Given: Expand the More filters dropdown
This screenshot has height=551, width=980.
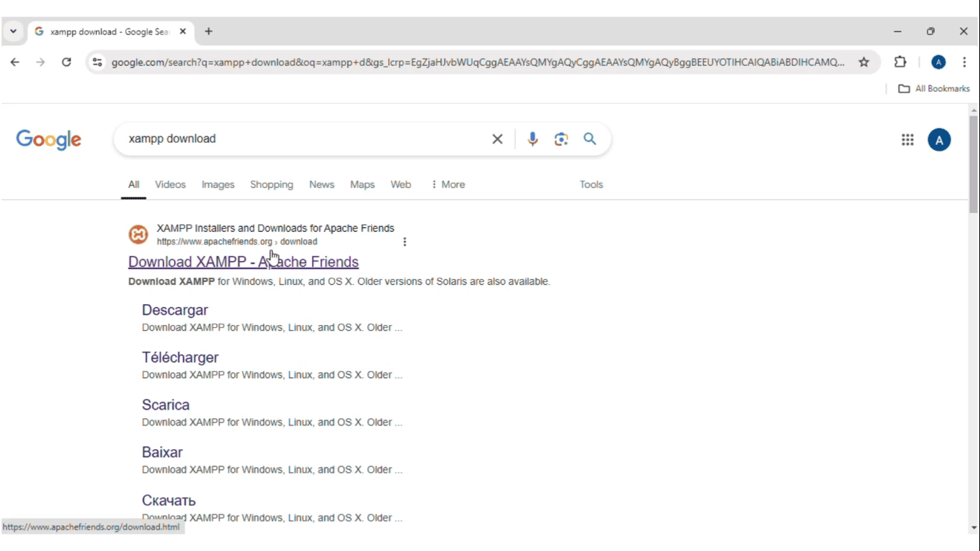Looking at the screenshot, I should tap(448, 185).
